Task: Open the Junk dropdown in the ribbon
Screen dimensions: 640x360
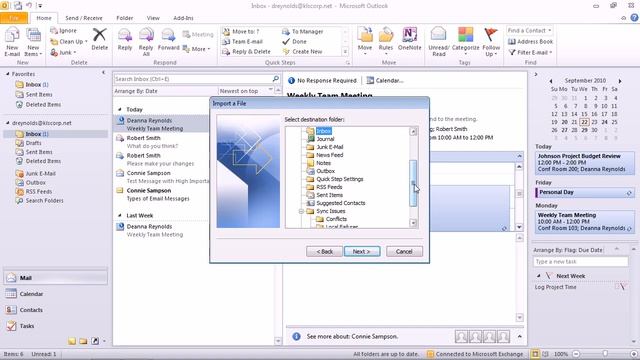Action: pyautogui.click(x=63, y=53)
